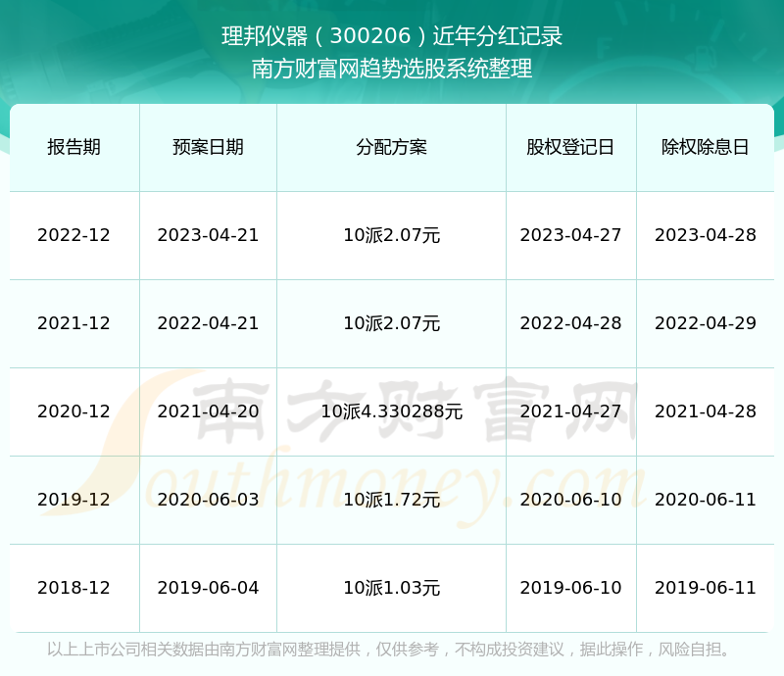Select the 报告期 column header

[x=74, y=147]
